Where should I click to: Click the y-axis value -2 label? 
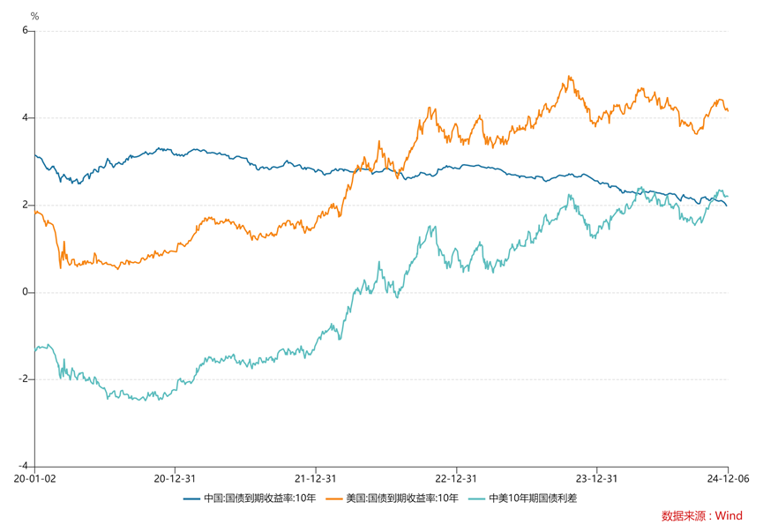pyautogui.click(x=23, y=379)
